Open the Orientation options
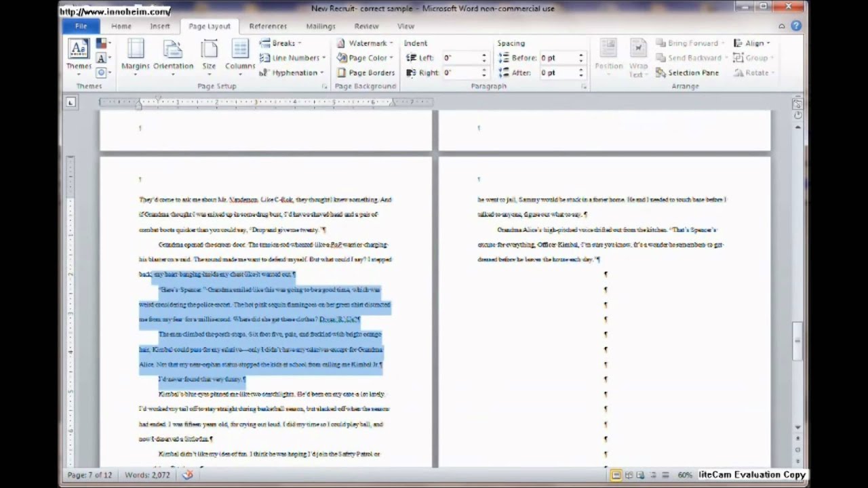The image size is (868, 488). (x=173, y=54)
